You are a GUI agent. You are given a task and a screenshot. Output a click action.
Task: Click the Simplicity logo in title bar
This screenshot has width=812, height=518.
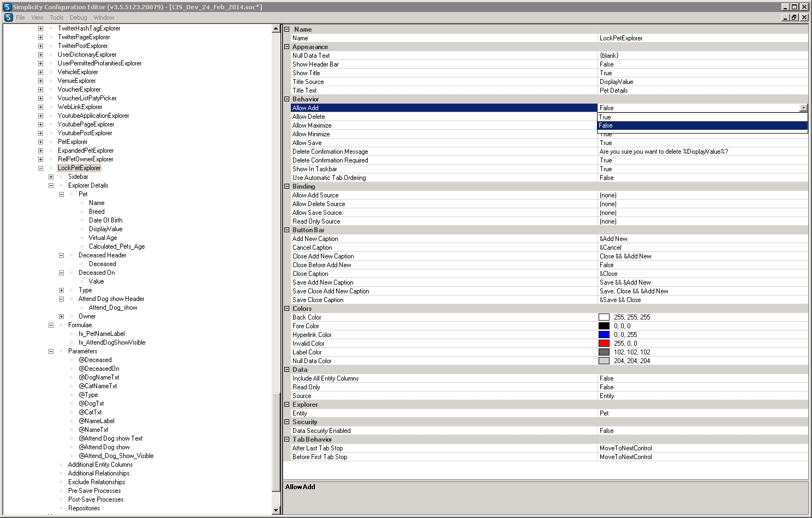[7, 7]
